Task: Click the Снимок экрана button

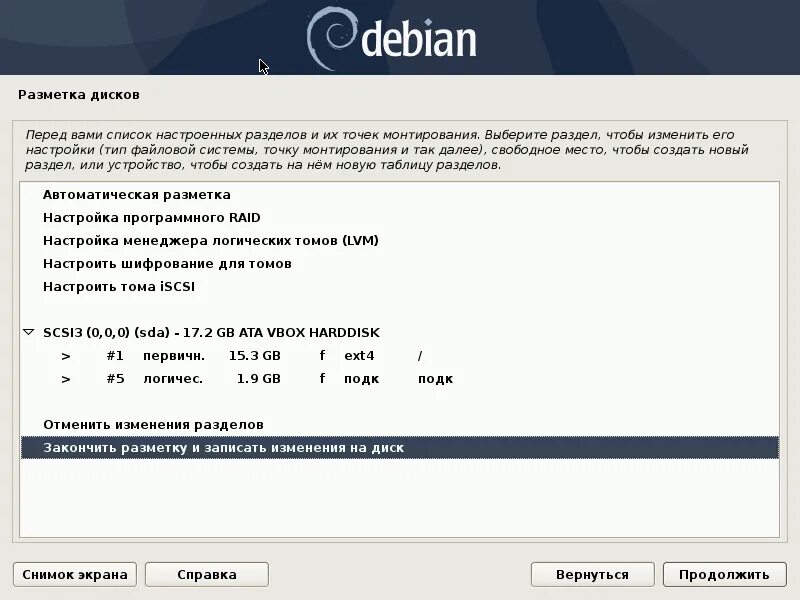Action: 75,574
